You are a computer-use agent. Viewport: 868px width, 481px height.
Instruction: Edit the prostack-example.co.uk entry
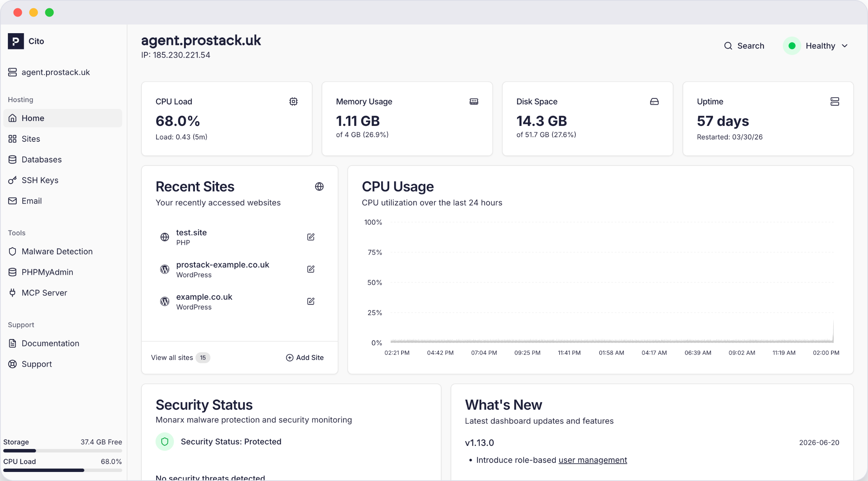[311, 269]
